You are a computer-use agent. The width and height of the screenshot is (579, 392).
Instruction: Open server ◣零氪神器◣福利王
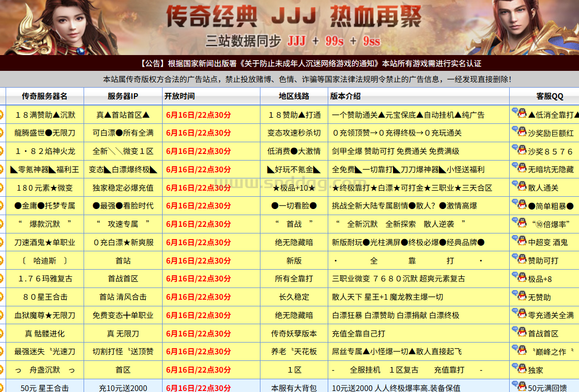45,170
